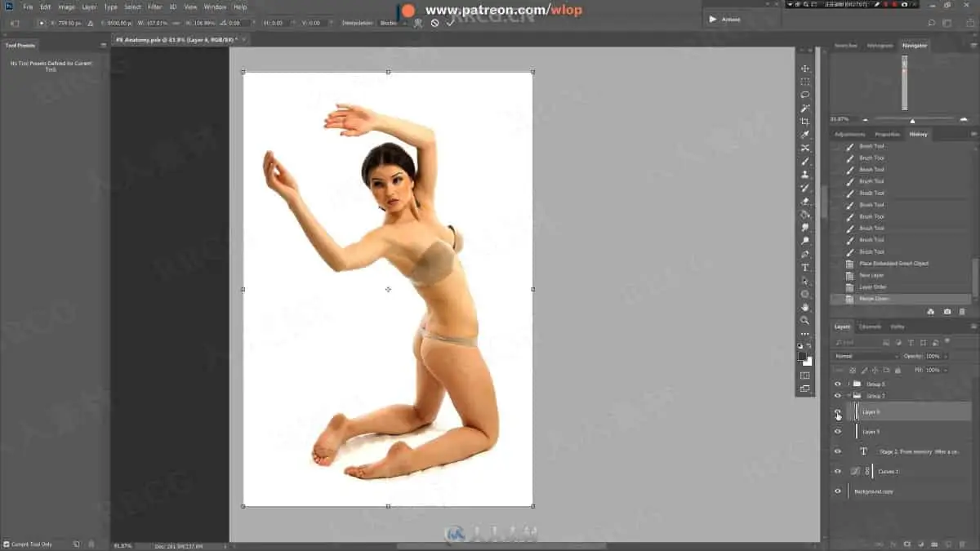Viewport: 980px width, 551px height.
Task: Expand Group 5 folder
Action: pos(849,384)
